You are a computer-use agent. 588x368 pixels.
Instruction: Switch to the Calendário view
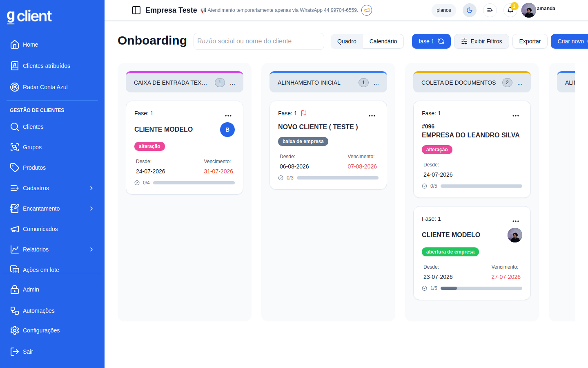[x=383, y=41]
